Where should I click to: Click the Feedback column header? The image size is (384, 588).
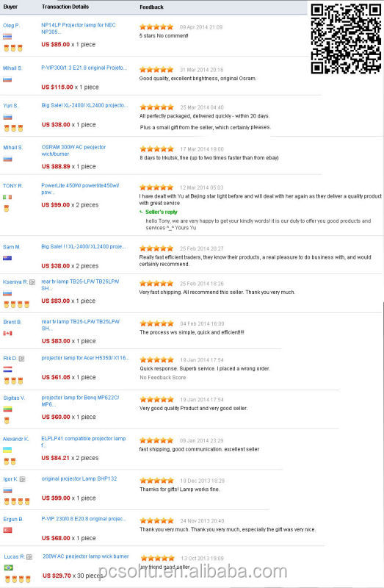pyautogui.click(x=151, y=7)
